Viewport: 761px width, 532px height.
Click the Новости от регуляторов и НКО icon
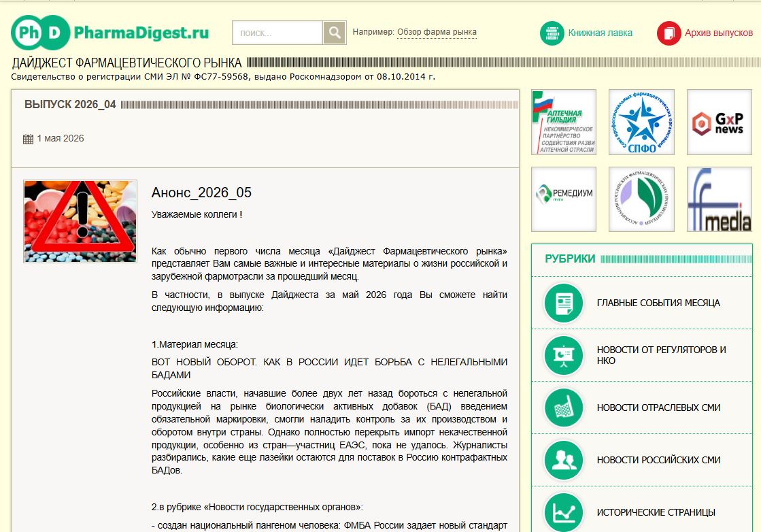[x=564, y=355]
